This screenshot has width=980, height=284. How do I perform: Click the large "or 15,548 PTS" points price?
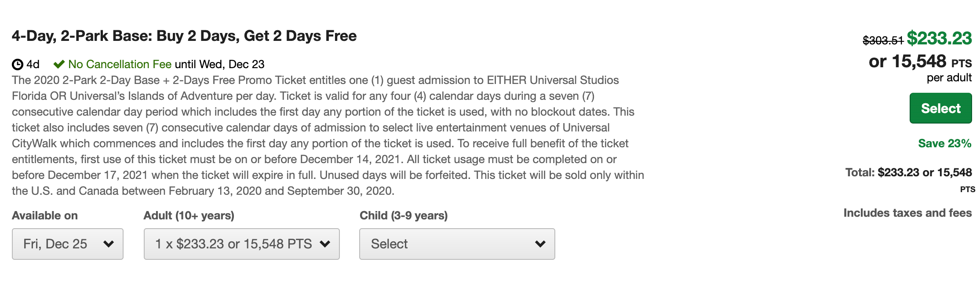point(920,62)
